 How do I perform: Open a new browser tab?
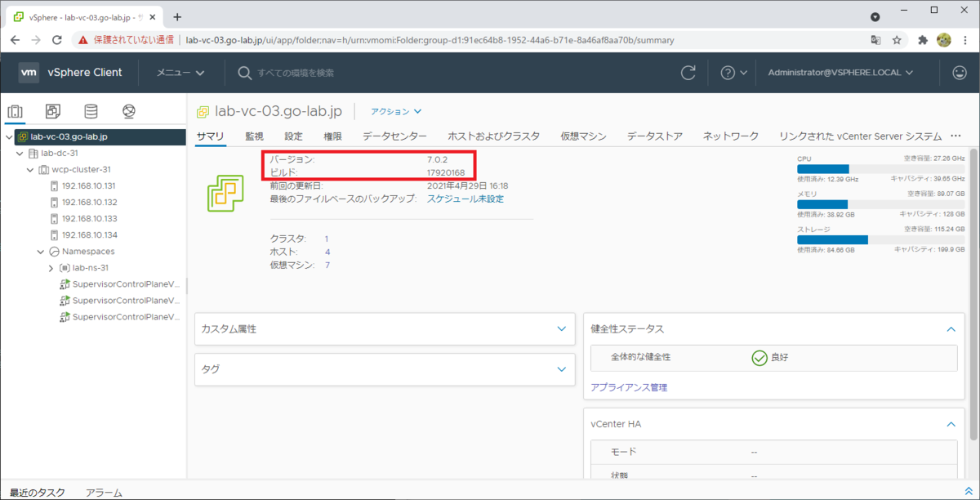pyautogui.click(x=177, y=16)
